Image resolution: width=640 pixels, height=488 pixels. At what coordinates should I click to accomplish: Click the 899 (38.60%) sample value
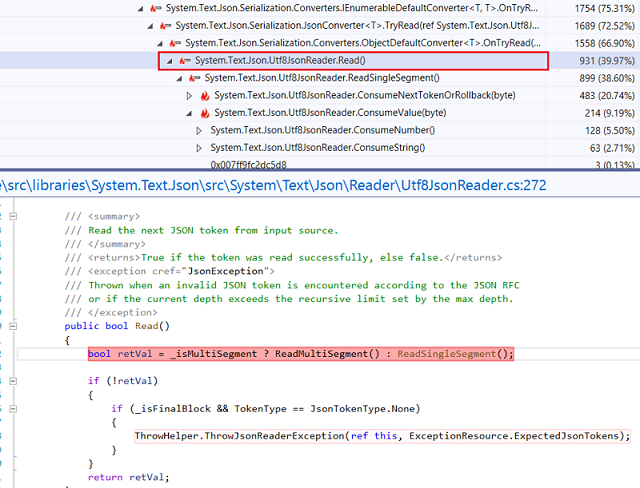coord(607,78)
